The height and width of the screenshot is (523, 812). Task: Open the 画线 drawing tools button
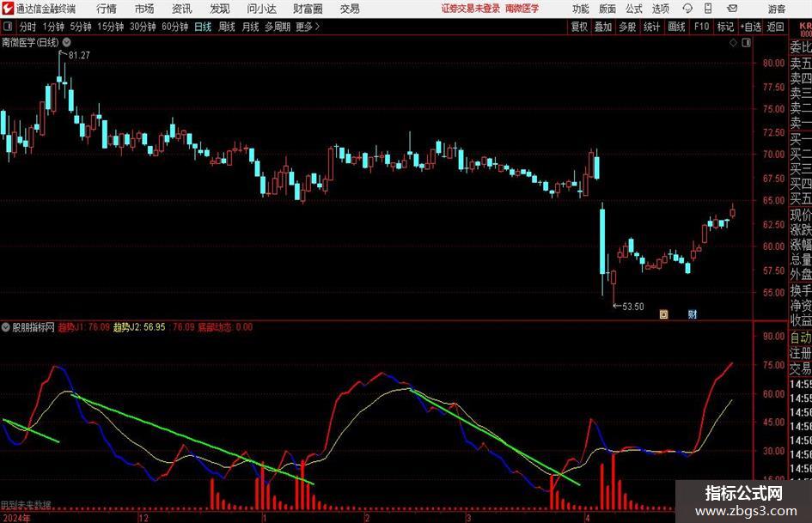click(x=676, y=27)
